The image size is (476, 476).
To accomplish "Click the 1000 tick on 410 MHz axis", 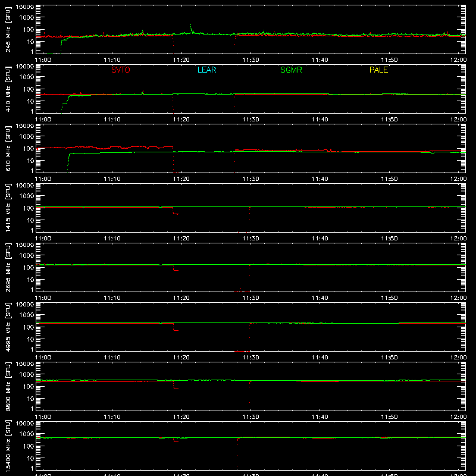I will [x=27, y=77].
